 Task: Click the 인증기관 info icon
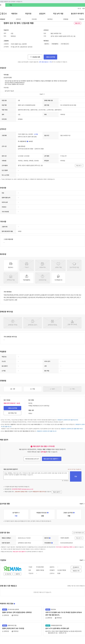[50, 538]
